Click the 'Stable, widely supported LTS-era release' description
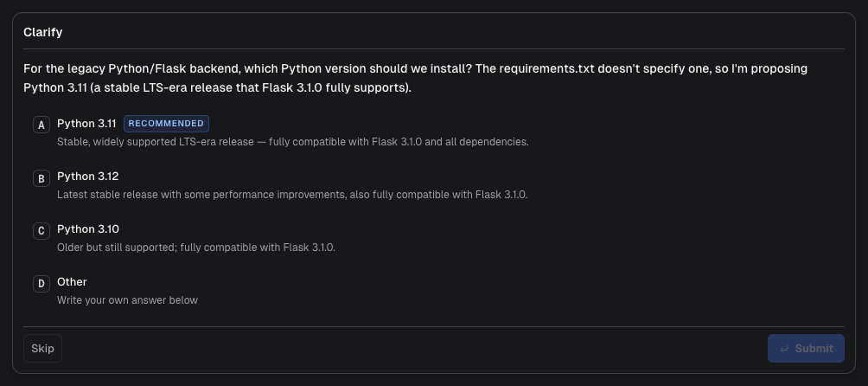This screenshot has width=868, height=386. (x=293, y=142)
